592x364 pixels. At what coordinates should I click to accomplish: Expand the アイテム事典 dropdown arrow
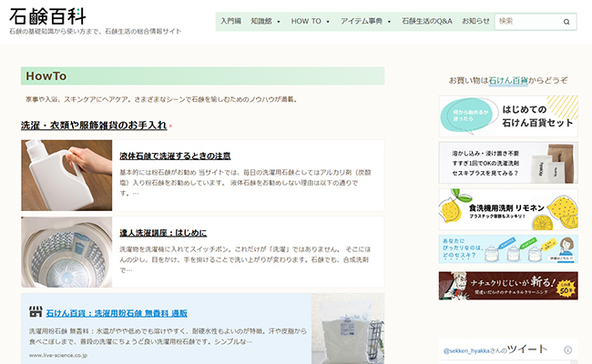pos(389,22)
